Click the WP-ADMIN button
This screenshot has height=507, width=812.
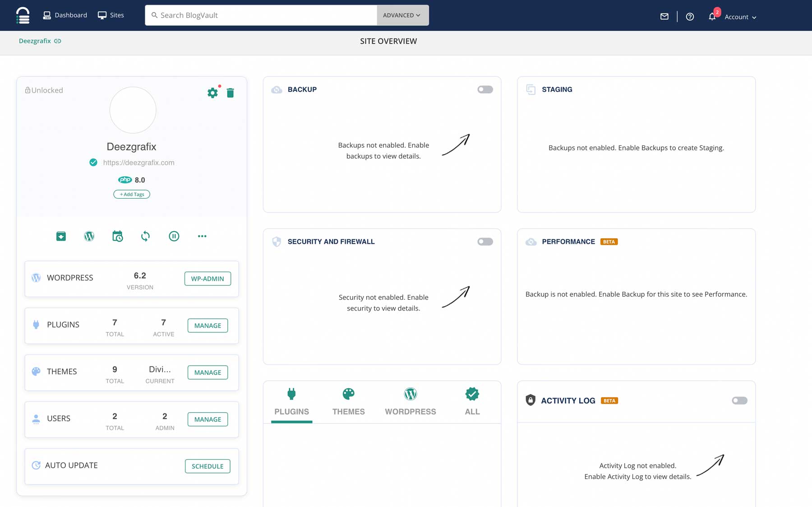tap(208, 279)
